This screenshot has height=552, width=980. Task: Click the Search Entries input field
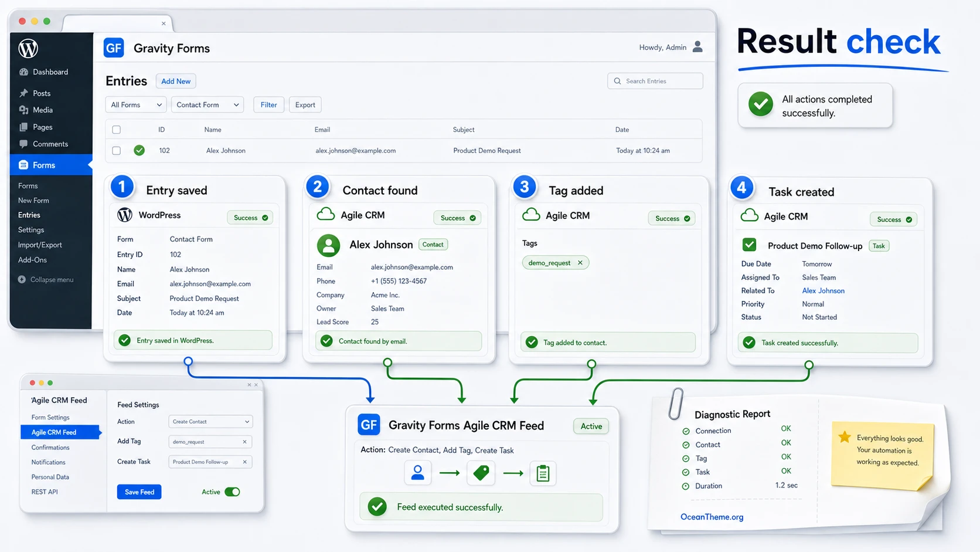pyautogui.click(x=655, y=81)
